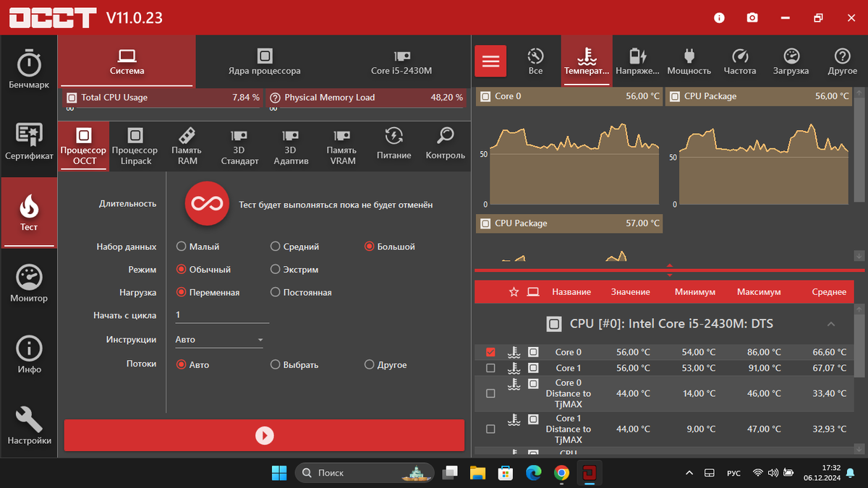Click the taskbar Поиск search box
This screenshot has height=488, width=868.
point(364,473)
